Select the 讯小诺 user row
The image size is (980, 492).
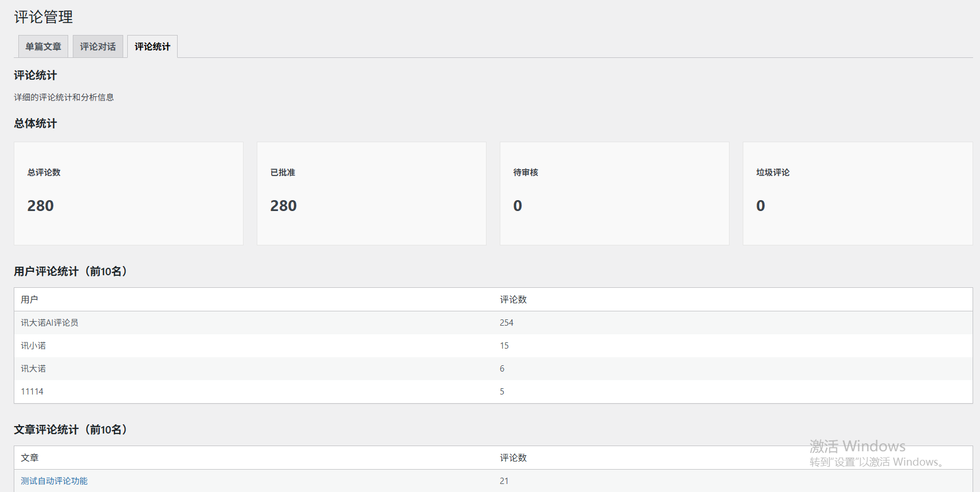(33, 346)
